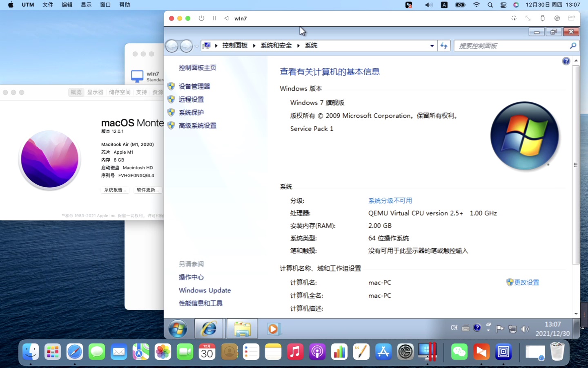Click the UTM restart triangle icon
The width and height of the screenshot is (588, 368).
pyautogui.click(x=226, y=18)
